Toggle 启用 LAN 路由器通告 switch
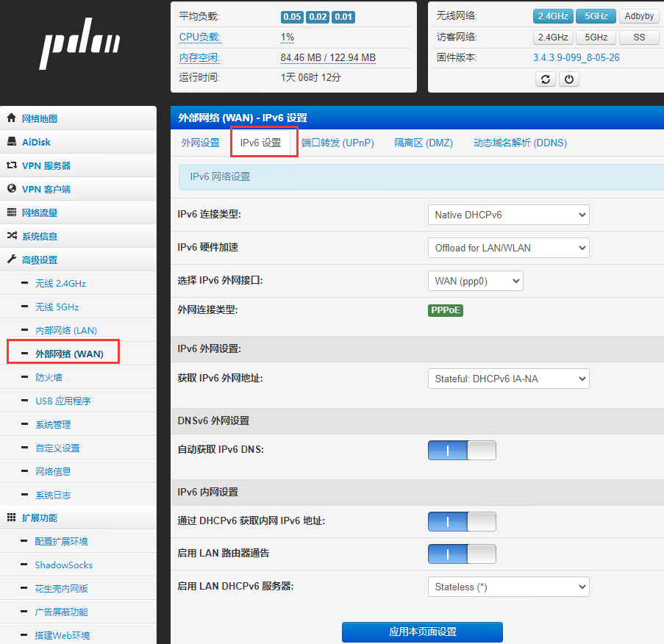 462,554
